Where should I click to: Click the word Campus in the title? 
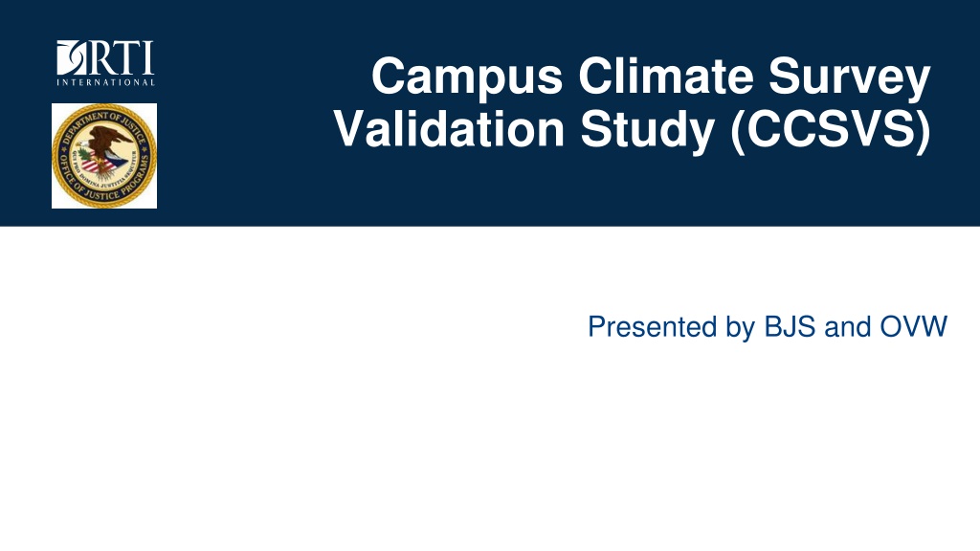click(467, 77)
